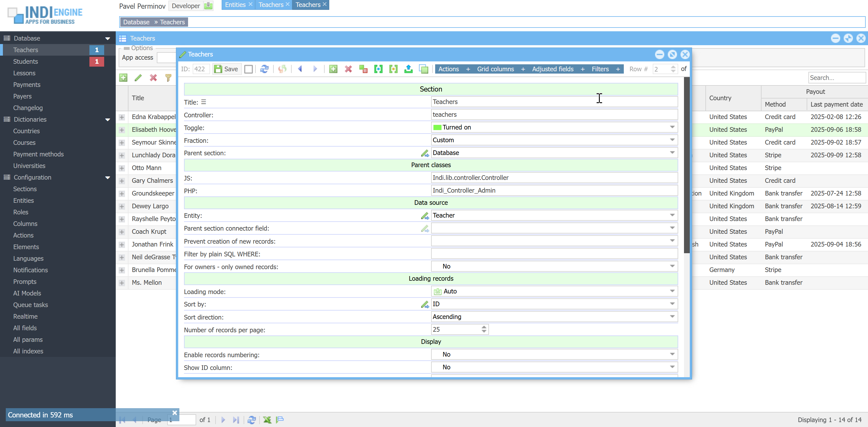Open Students in the sidebar
This screenshot has height=427, width=868.
[x=26, y=61]
